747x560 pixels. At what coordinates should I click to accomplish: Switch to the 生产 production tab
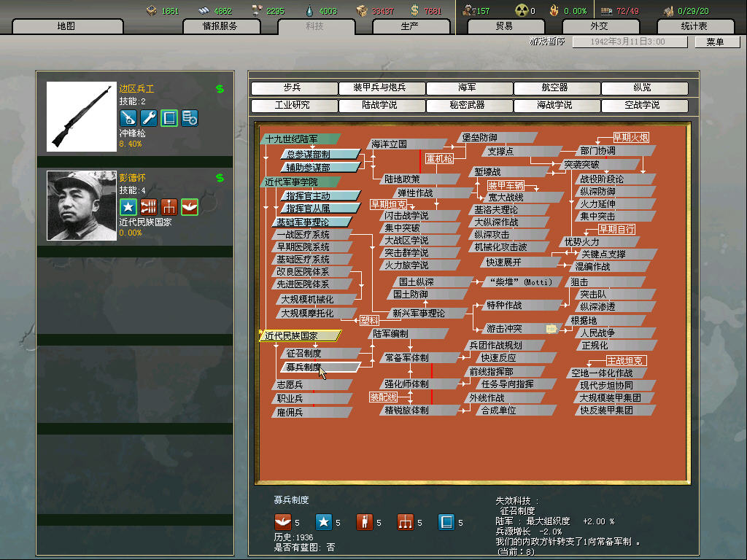(x=411, y=26)
